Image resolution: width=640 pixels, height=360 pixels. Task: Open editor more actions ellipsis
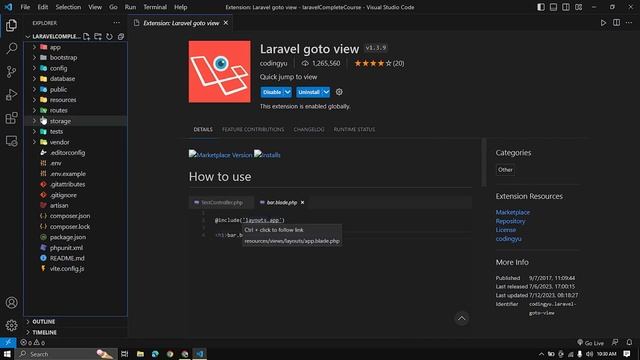coord(629,23)
